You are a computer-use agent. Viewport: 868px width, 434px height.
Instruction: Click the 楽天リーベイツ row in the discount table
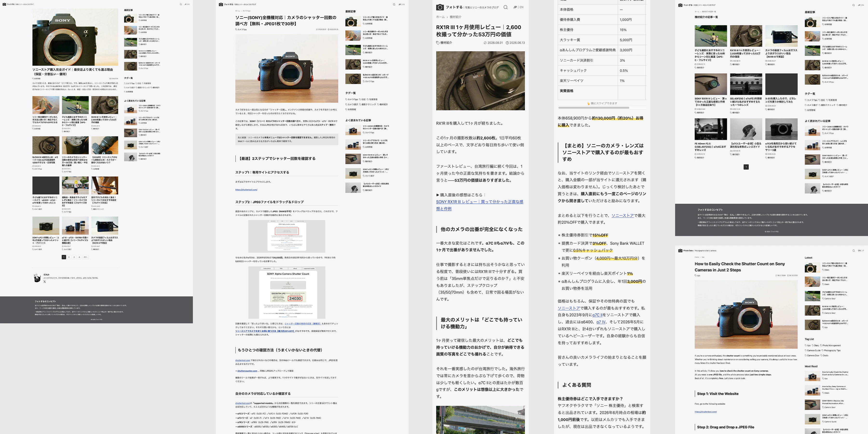pyautogui.click(x=602, y=81)
